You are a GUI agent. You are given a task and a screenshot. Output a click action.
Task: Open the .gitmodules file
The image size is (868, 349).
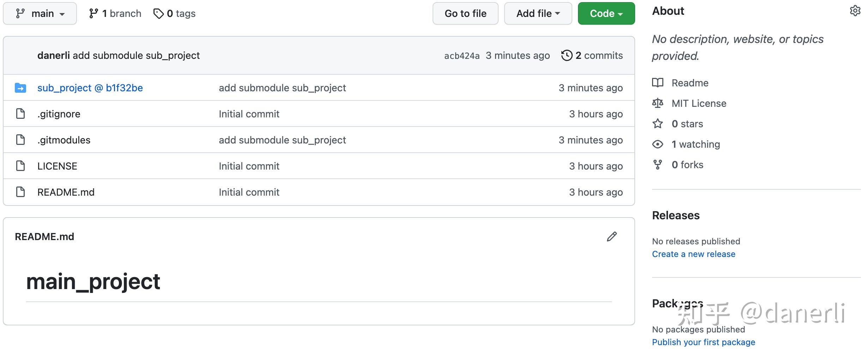pos(64,140)
